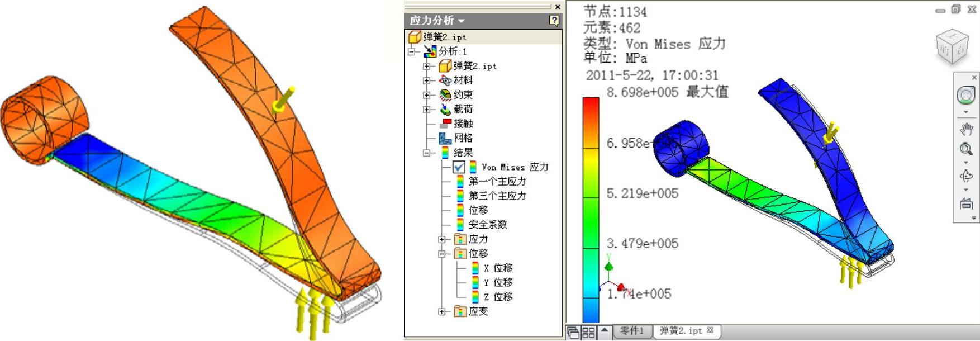Select the Orbit tool
The width and height of the screenshot is (980, 341).
pyautogui.click(x=965, y=176)
